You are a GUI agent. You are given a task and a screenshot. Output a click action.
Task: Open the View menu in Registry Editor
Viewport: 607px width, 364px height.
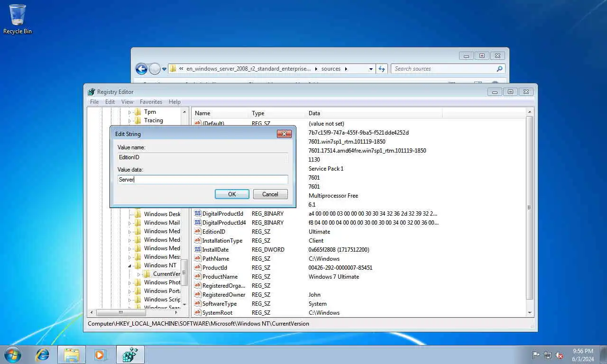pos(127,102)
